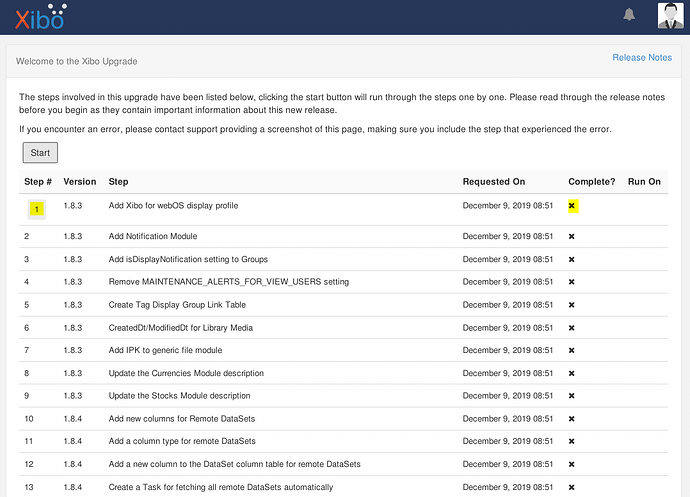The height and width of the screenshot is (497, 690).
Task: Click the X icon in the Remove MAINTENANCE_ALERTS row
Action: 572,282
